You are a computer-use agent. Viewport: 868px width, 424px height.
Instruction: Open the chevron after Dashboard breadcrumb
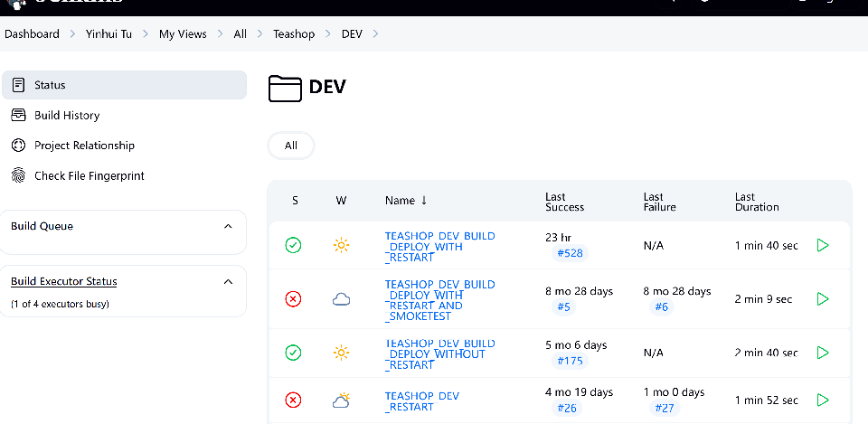(72, 33)
